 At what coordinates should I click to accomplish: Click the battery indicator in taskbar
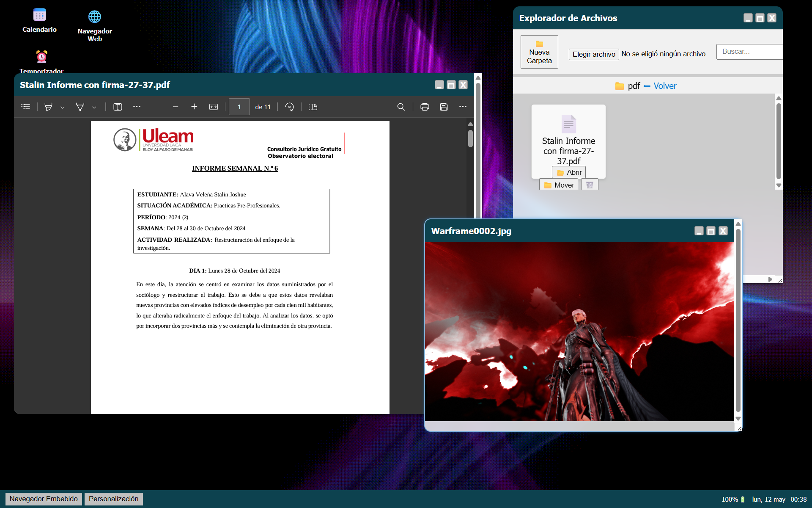(x=733, y=500)
